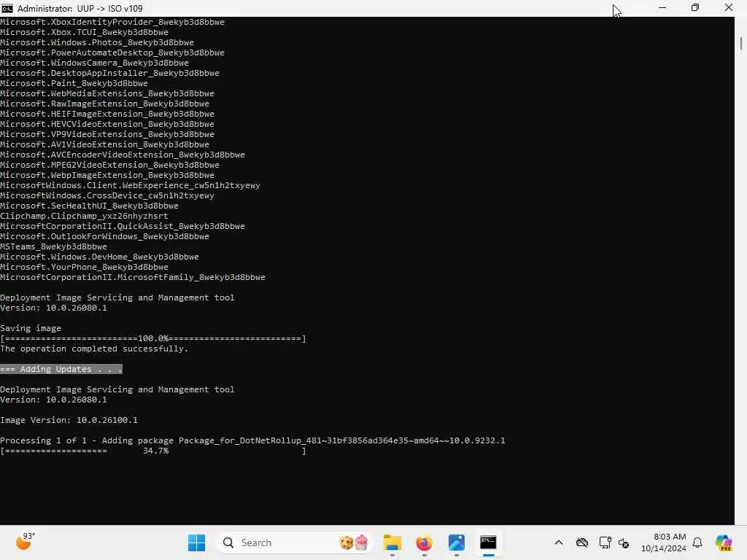
Task: Open the Photos app taskbar icon
Action: tap(456, 542)
